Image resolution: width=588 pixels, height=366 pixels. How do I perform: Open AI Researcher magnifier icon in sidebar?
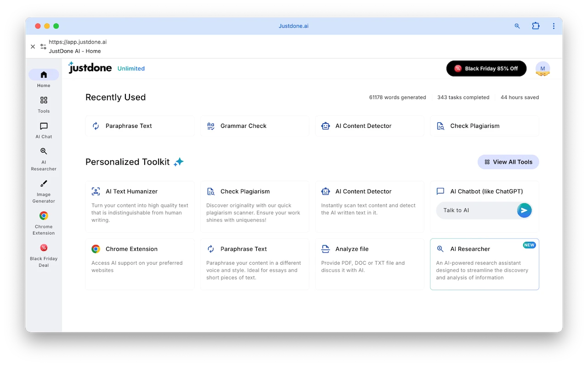(44, 151)
